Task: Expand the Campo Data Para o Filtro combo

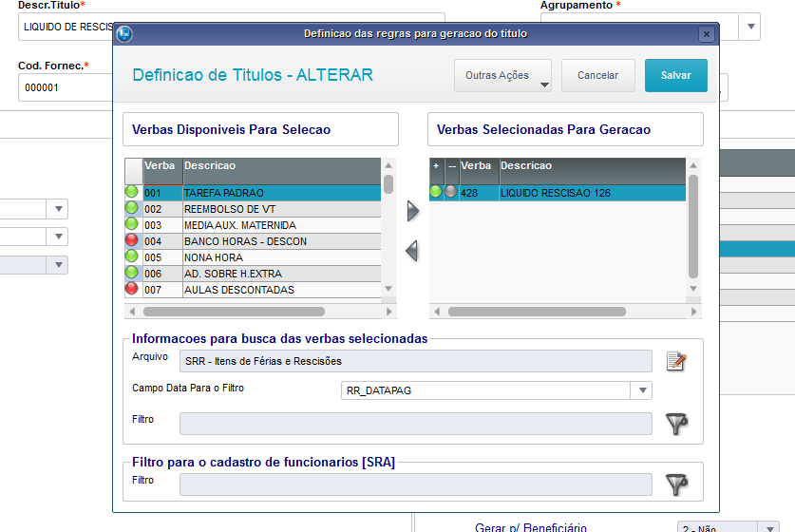Action: [x=642, y=390]
